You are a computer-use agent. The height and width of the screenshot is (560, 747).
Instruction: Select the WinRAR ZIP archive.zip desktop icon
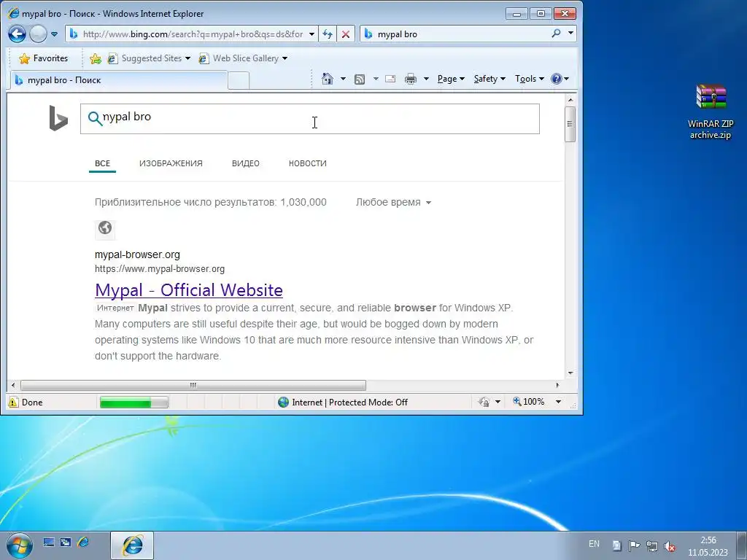pyautogui.click(x=711, y=112)
